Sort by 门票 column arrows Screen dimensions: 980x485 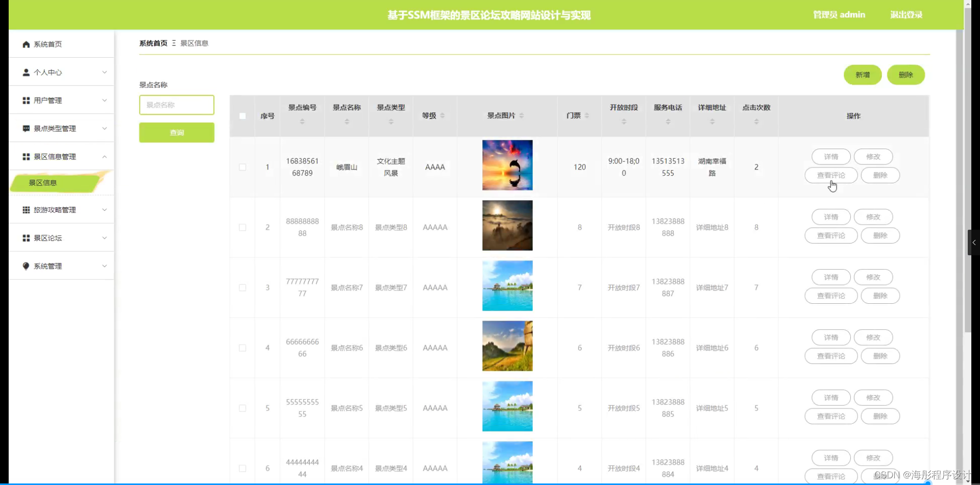click(x=587, y=116)
